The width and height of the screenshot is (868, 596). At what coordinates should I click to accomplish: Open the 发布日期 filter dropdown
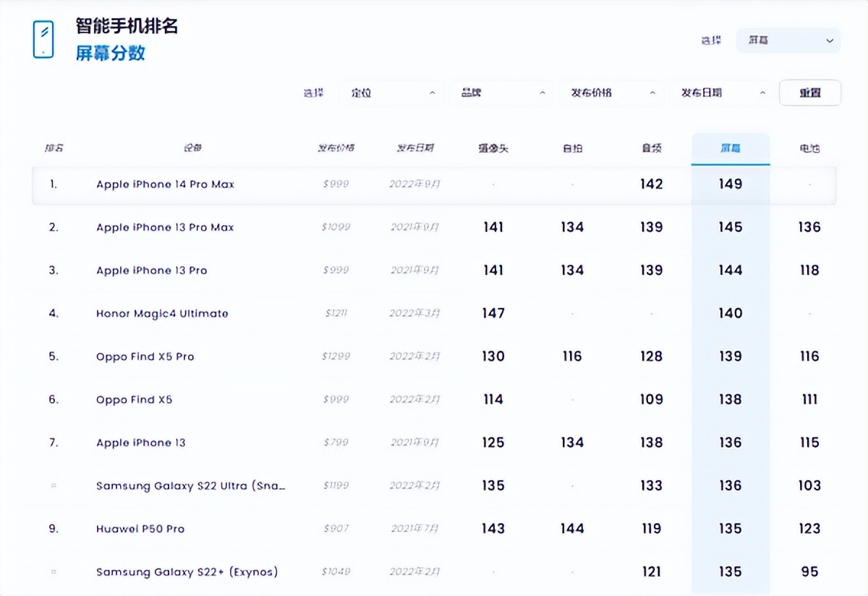coord(722,93)
